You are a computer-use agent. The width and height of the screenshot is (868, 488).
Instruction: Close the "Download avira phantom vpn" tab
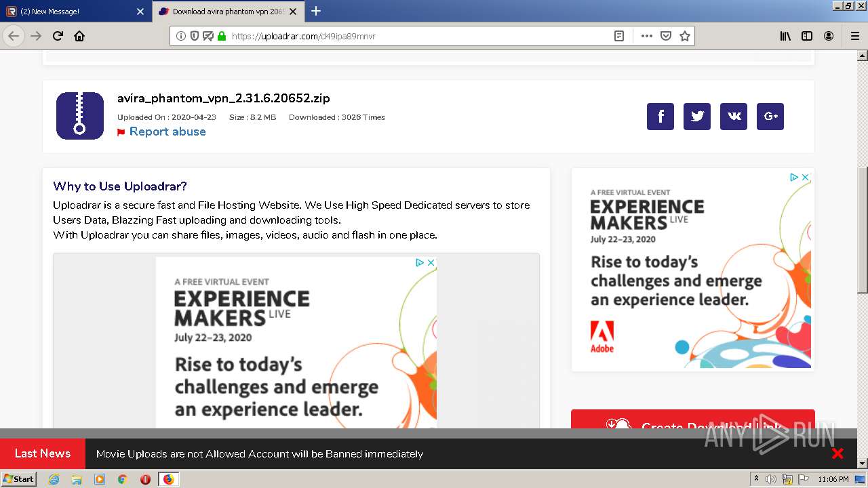click(x=294, y=12)
